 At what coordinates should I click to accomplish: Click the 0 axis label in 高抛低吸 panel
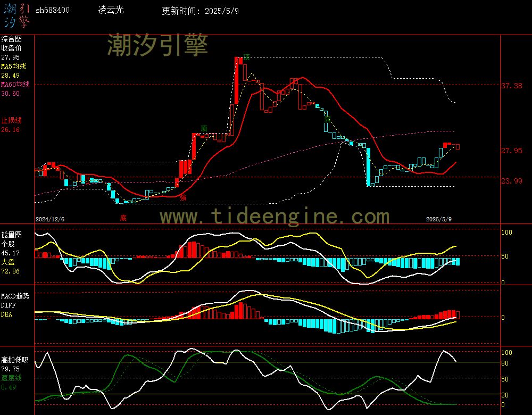click(x=503, y=405)
